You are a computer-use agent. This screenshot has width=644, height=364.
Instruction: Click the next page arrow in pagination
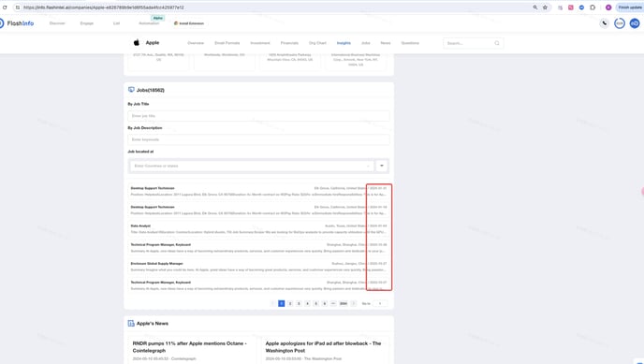pos(353,303)
